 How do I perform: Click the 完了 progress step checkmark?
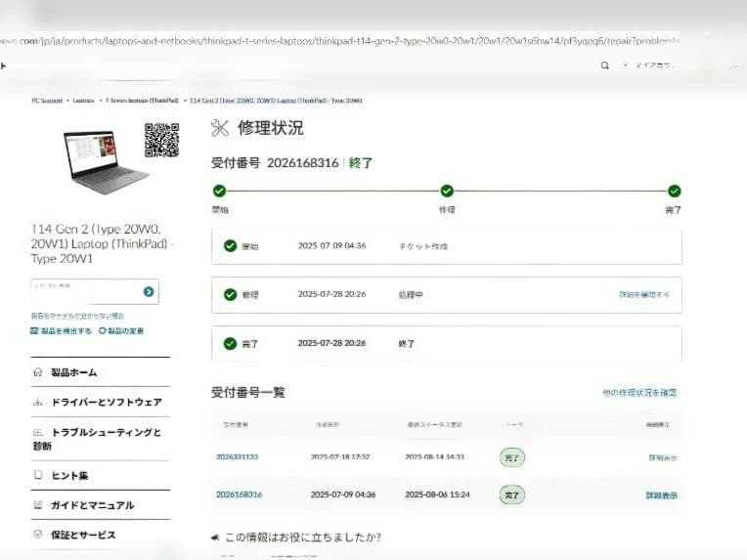coord(674,191)
